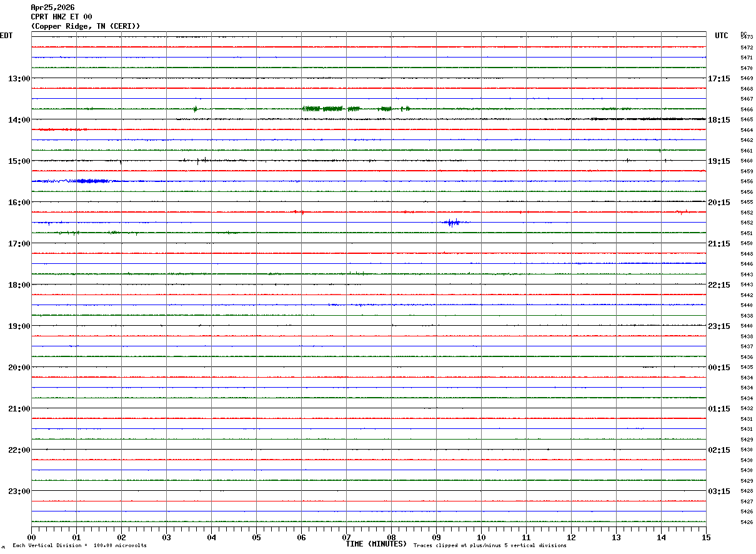756x554 pixels.
Task: Click the '17:00' EDT time label
Action: coord(19,244)
